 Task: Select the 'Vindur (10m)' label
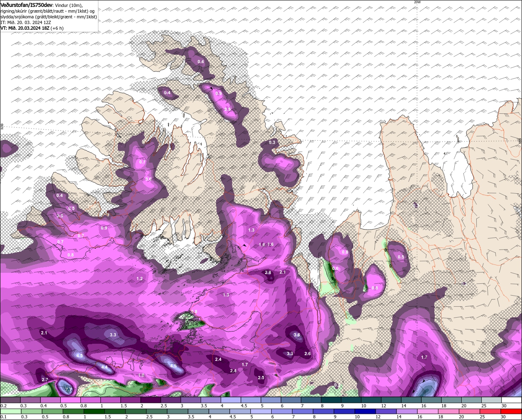click(69, 5)
